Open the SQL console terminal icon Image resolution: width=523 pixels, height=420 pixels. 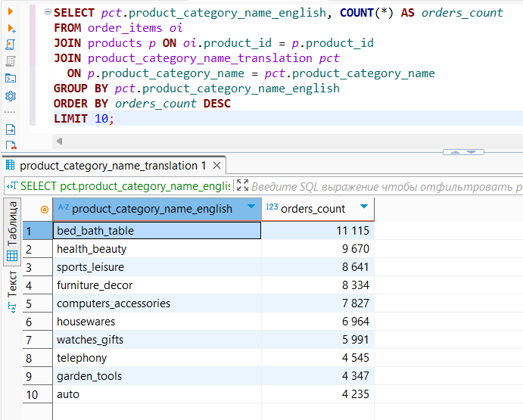click(x=11, y=78)
